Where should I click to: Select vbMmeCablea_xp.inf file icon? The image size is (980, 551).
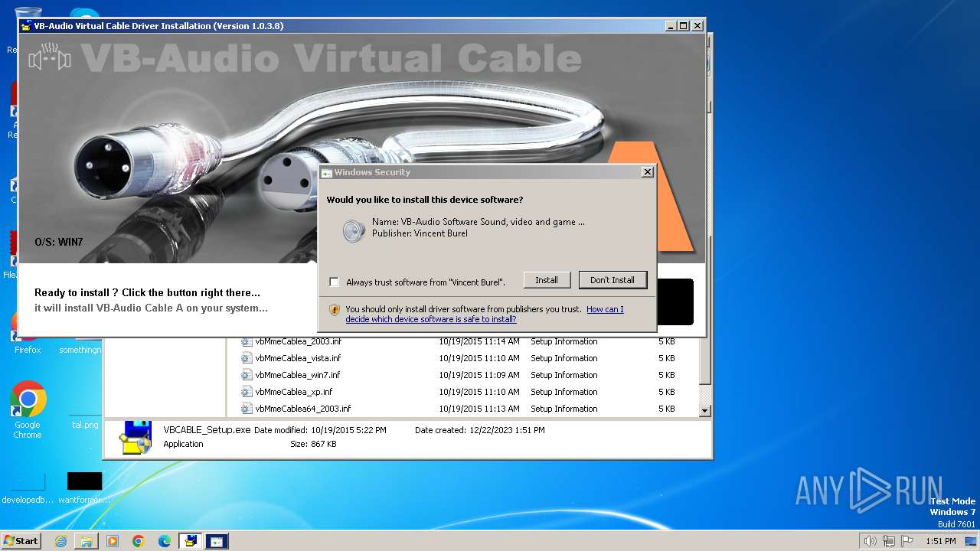(247, 392)
